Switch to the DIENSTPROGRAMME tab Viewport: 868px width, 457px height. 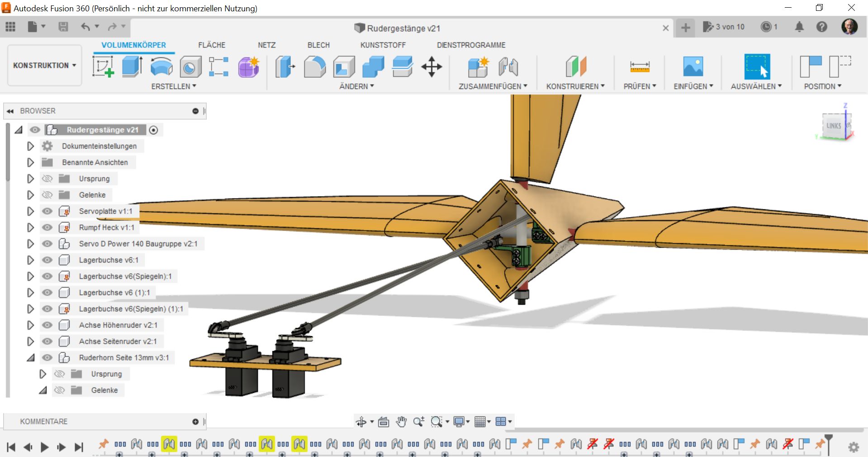pyautogui.click(x=471, y=45)
